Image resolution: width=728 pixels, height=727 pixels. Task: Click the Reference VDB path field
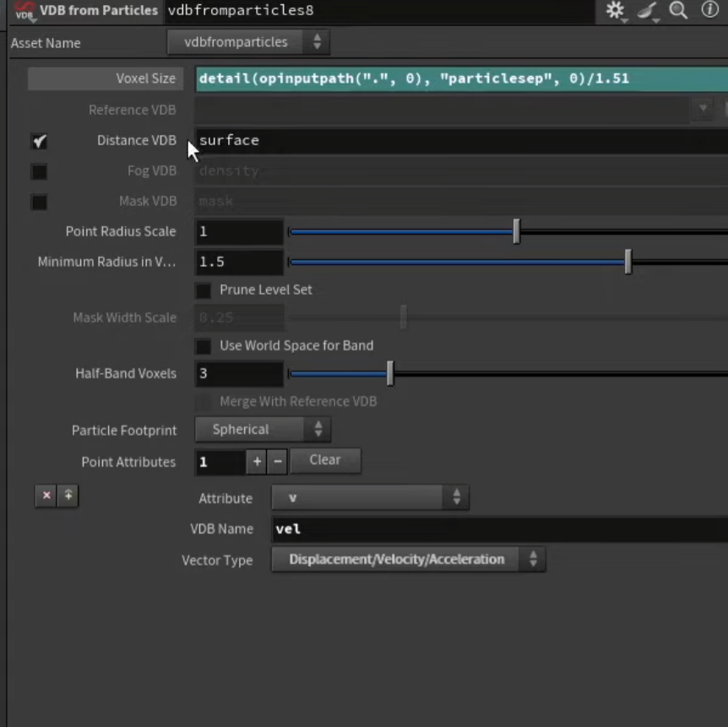(442, 110)
